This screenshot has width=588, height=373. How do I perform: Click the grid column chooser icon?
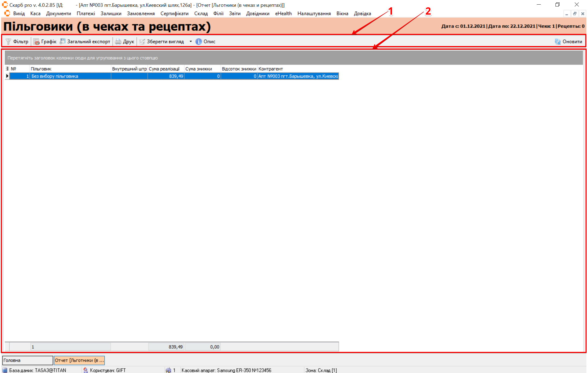point(7,69)
